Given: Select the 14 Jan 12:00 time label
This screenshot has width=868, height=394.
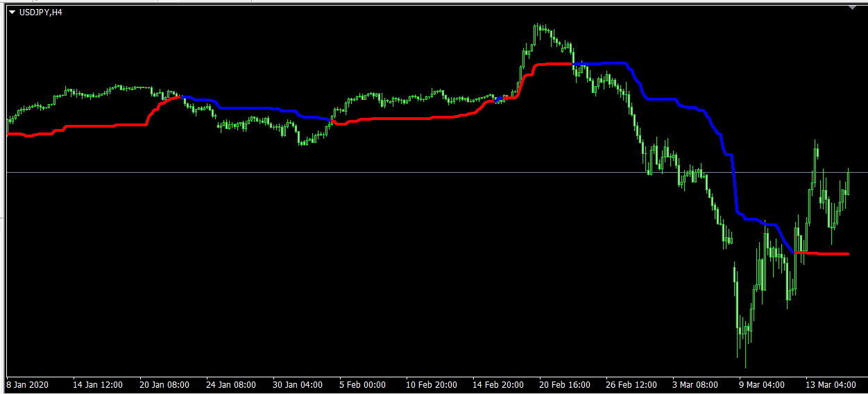Looking at the screenshot, I should pos(98,384).
